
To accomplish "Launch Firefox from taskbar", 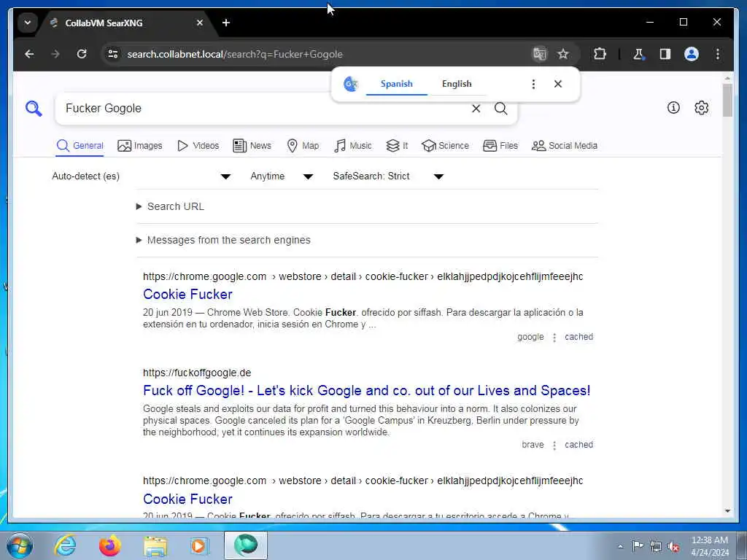I will click(109, 545).
